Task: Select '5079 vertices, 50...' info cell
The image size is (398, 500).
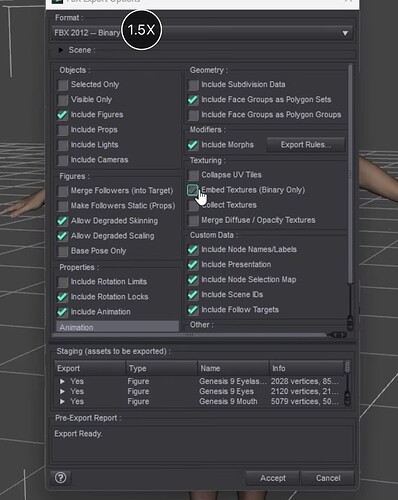Action: coord(305,401)
